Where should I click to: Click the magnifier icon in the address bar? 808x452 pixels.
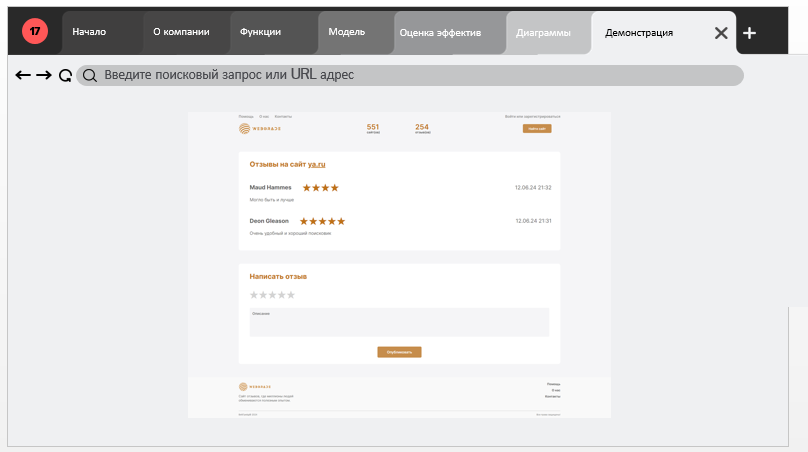point(90,75)
